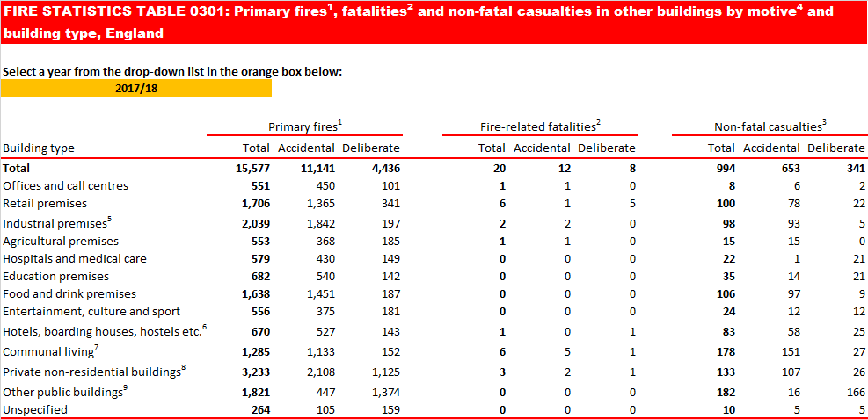Click accidental non-fatal casualties total 653
Image resolution: width=868 pixels, height=419 pixels.
coord(791,168)
